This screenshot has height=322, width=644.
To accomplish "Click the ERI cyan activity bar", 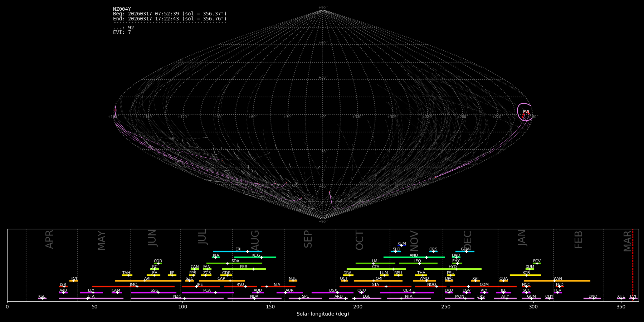I will point(238,252).
